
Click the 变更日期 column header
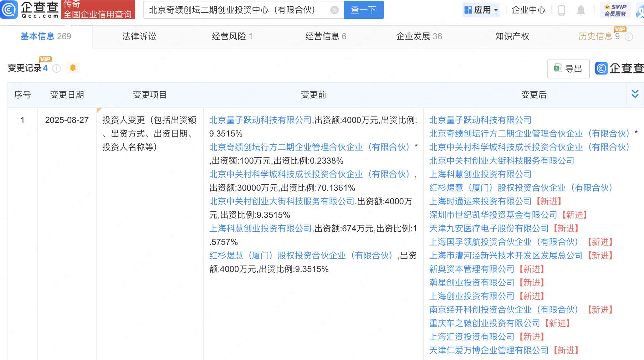67,95
